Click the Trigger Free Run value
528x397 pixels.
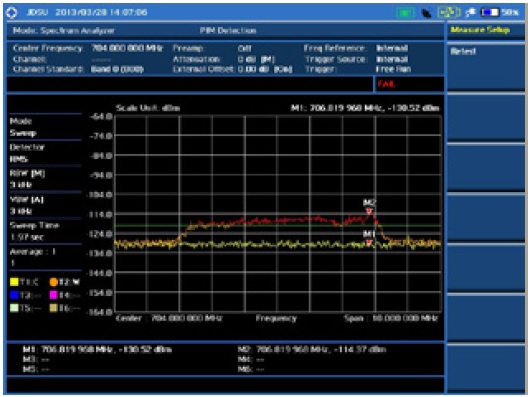tap(393, 69)
